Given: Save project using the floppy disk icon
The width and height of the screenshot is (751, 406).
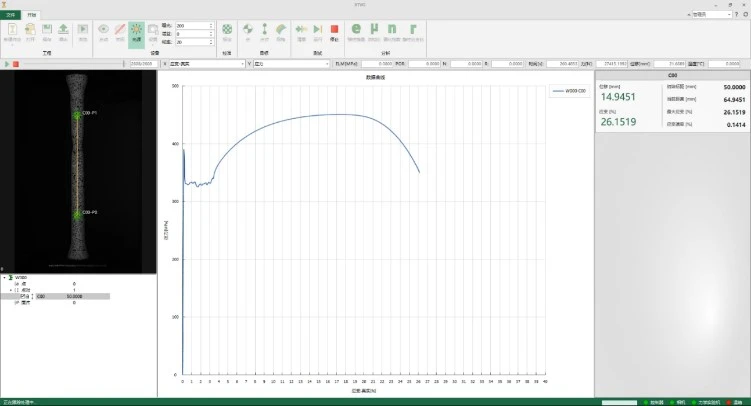Looking at the screenshot, I should tap(47, 30).
